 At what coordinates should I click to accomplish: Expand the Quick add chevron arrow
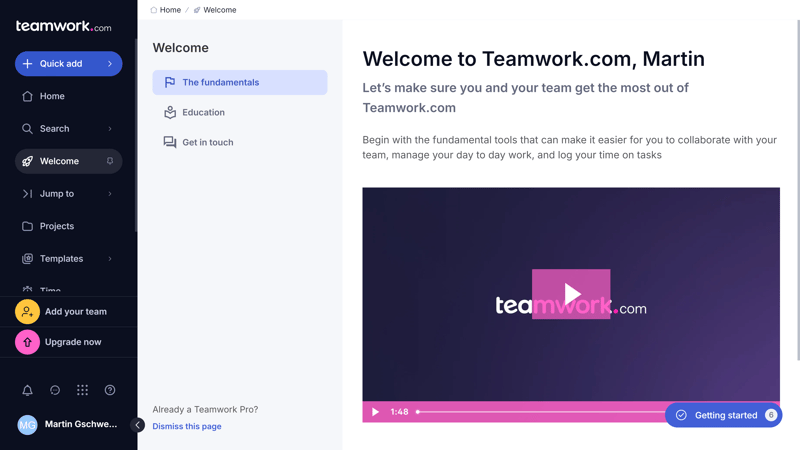click(110, 64)
